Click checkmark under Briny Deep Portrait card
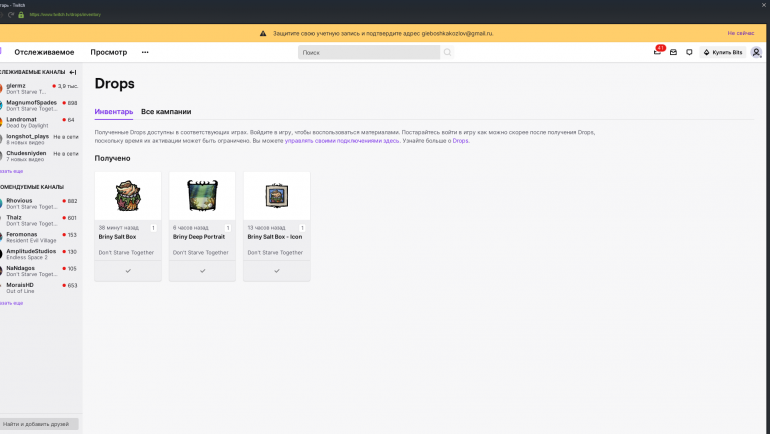Image resolution: width=770 pixels, height=434 pixels. (202, 271)
